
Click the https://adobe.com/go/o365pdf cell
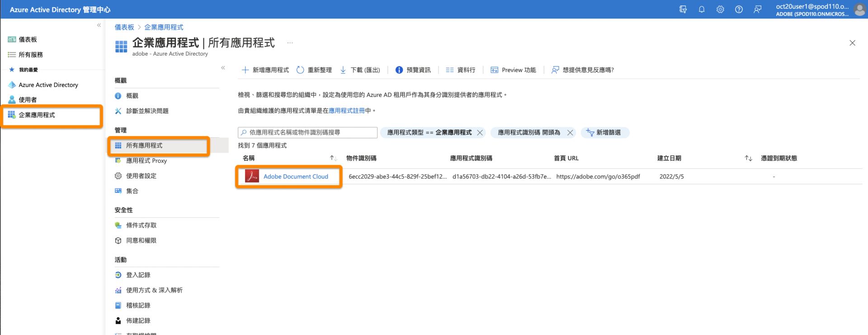[x=598, y=177]
